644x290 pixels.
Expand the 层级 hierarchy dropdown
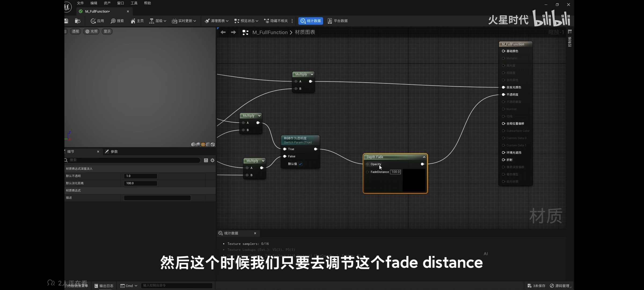[x=158, y=21]
